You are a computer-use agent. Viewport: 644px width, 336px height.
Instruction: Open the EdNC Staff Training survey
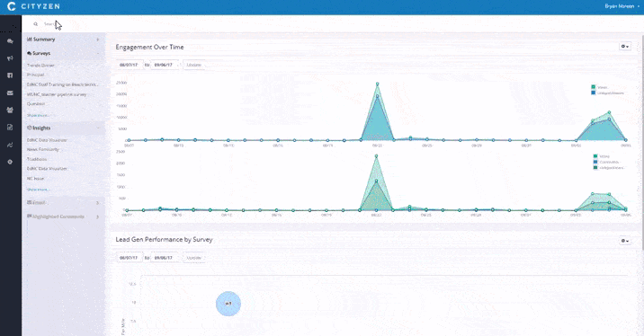coord(62,84)
